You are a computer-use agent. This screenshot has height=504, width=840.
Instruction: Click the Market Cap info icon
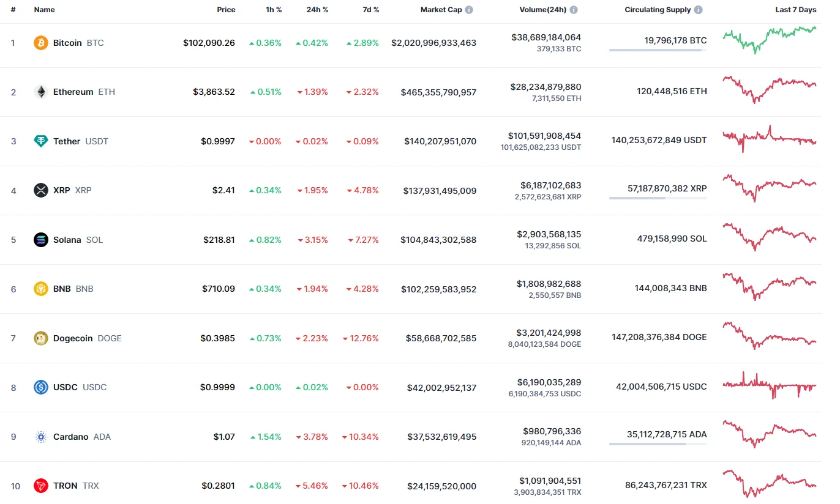tap(469, 10)
